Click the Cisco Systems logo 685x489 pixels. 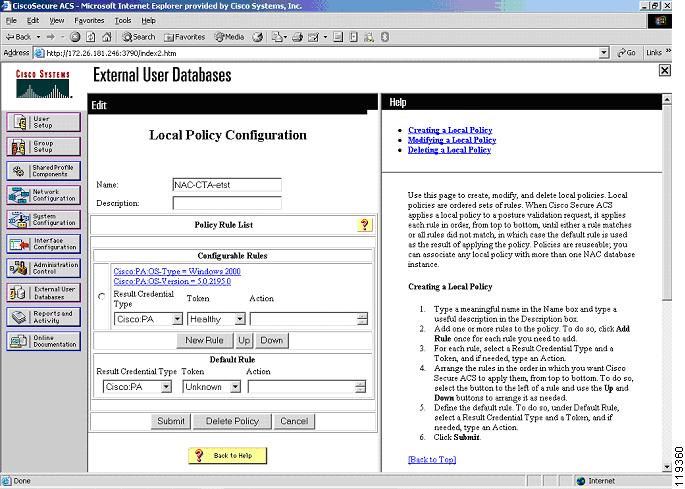coord(43,83)
